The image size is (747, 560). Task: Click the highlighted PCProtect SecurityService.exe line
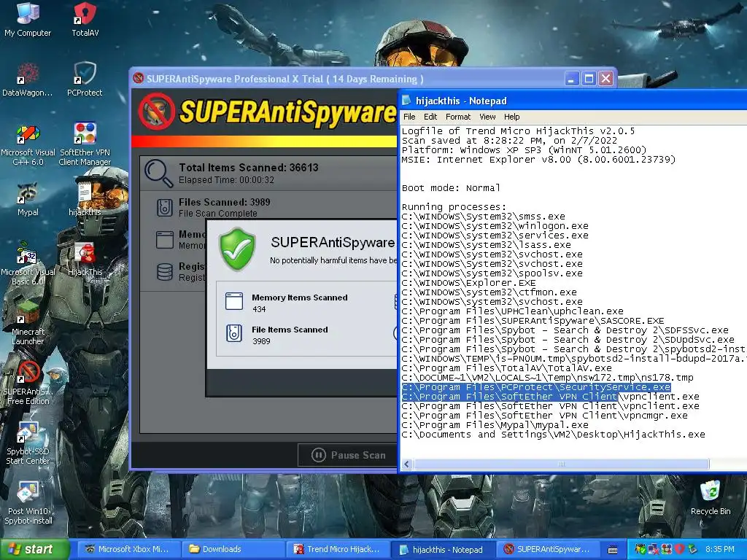click(x=536, y=387)
